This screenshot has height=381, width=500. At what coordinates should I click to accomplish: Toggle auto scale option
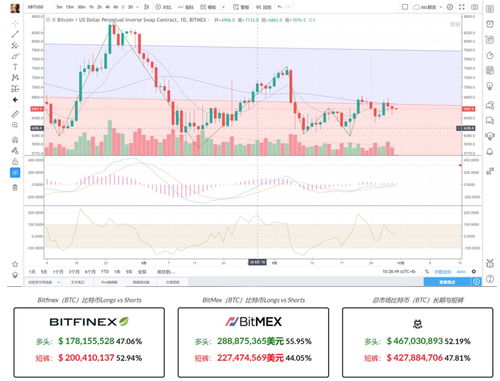[x=461, y=272]
